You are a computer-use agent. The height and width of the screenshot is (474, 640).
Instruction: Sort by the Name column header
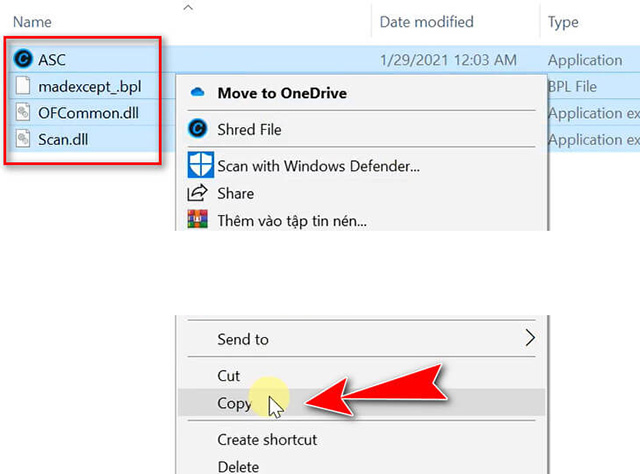tap(32, 22)
